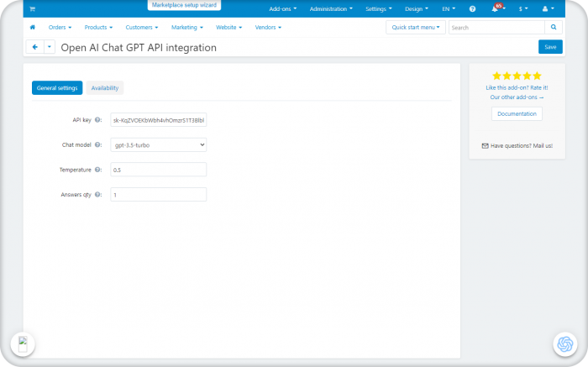
Task: Go to dashboard via home icon
Action: click(x=33, y=27)
